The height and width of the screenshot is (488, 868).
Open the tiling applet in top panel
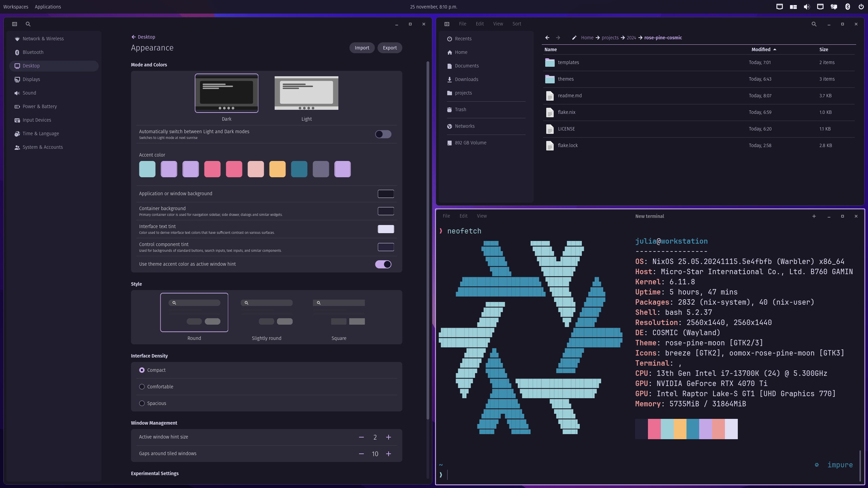(x=793, y=7)
